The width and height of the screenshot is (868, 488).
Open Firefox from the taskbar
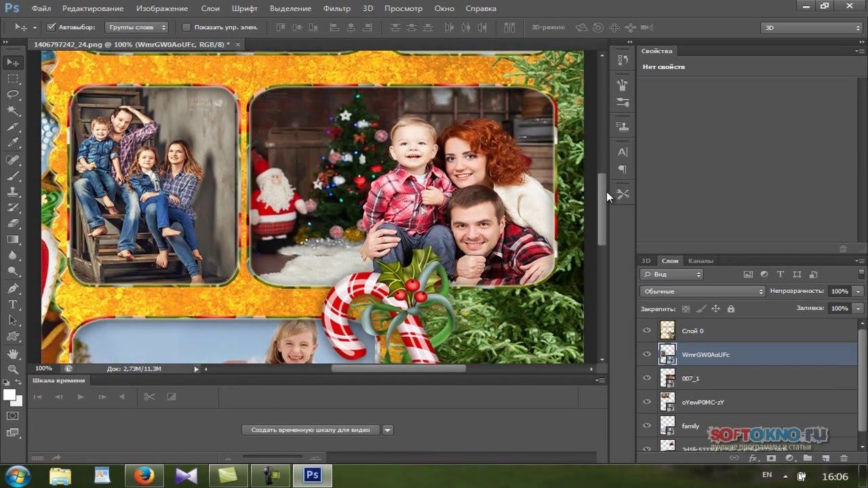pos(144,476)
